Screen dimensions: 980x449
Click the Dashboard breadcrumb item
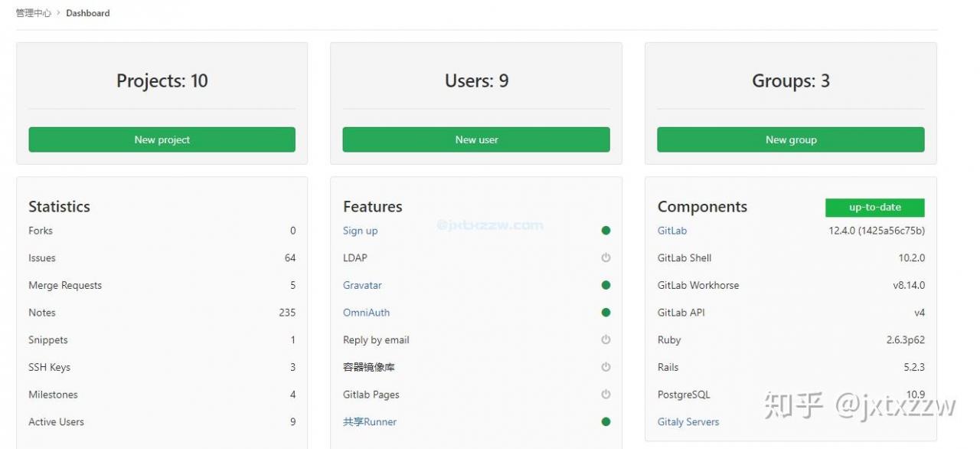88,13
